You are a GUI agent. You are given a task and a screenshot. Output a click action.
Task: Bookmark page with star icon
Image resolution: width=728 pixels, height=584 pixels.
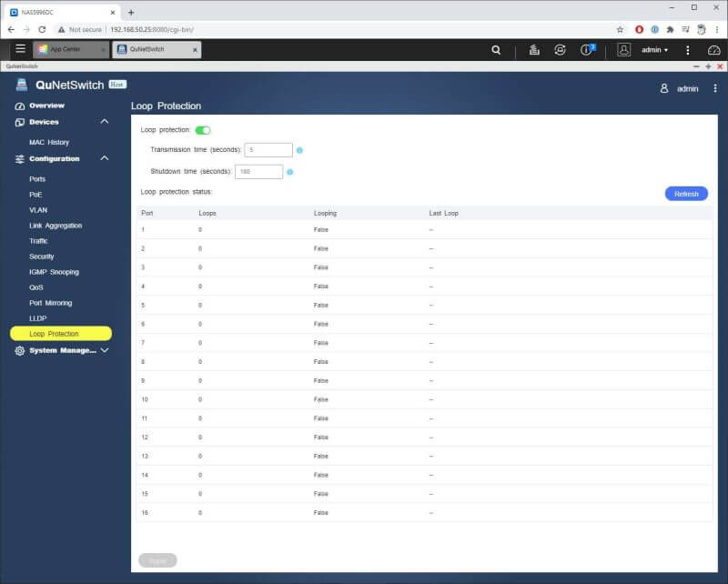[620, 30]
